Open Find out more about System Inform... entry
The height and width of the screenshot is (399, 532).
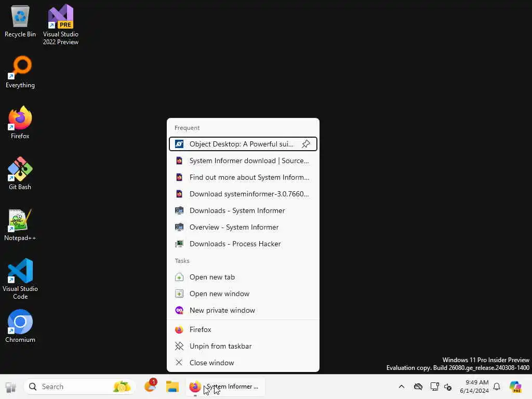tap(243, 177)
